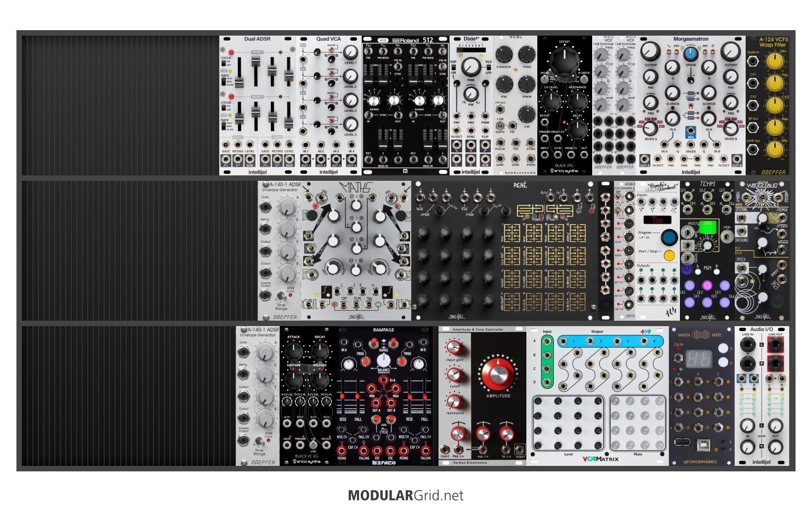Click the Verbos input gain knob
812x507 pixels.
(454, 348)
